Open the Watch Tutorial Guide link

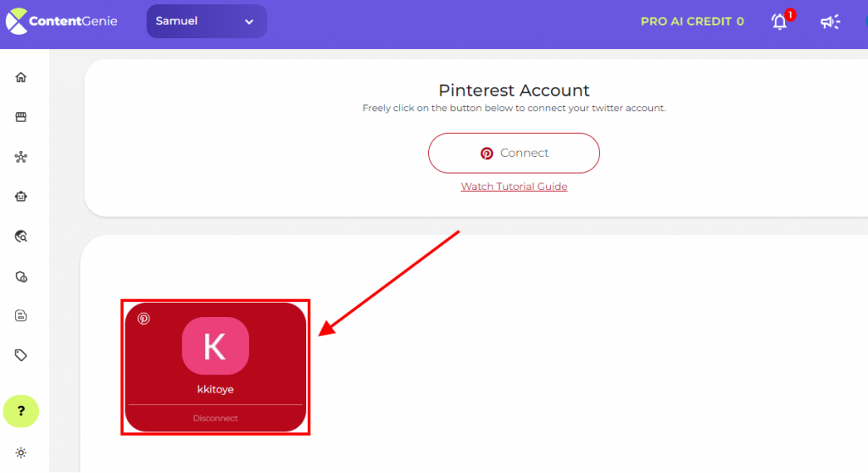pos(514,186)
